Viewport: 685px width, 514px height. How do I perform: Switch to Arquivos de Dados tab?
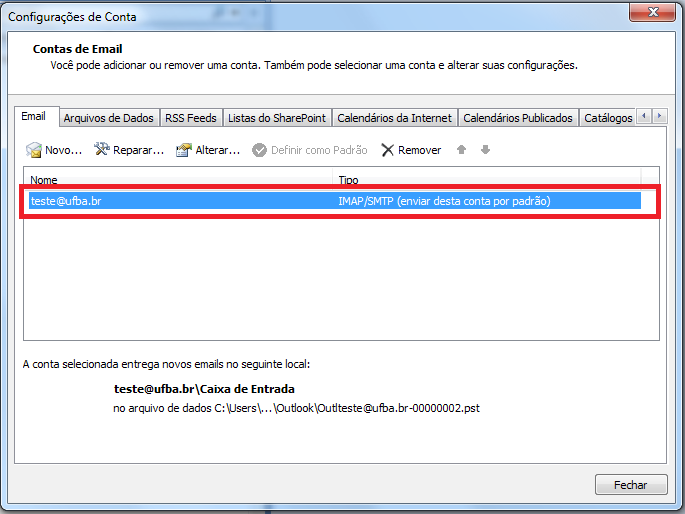click(x=108, y=118)
